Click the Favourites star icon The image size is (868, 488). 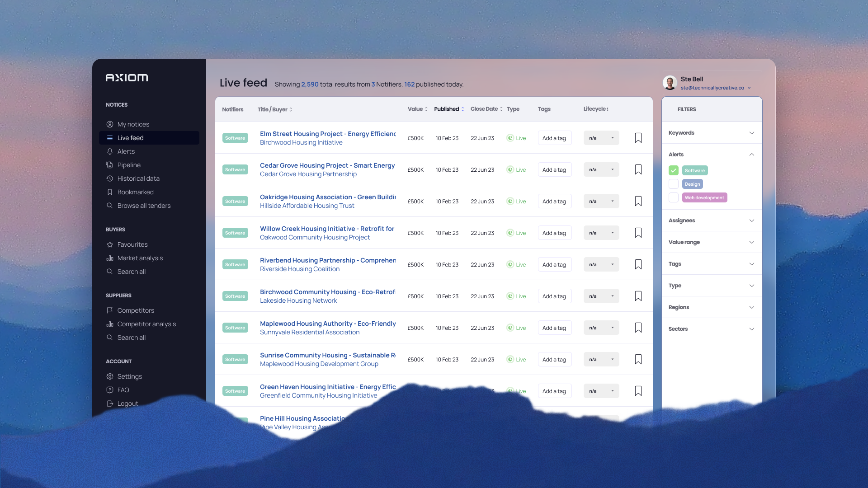pyautogui.click(x=110, y=244)
